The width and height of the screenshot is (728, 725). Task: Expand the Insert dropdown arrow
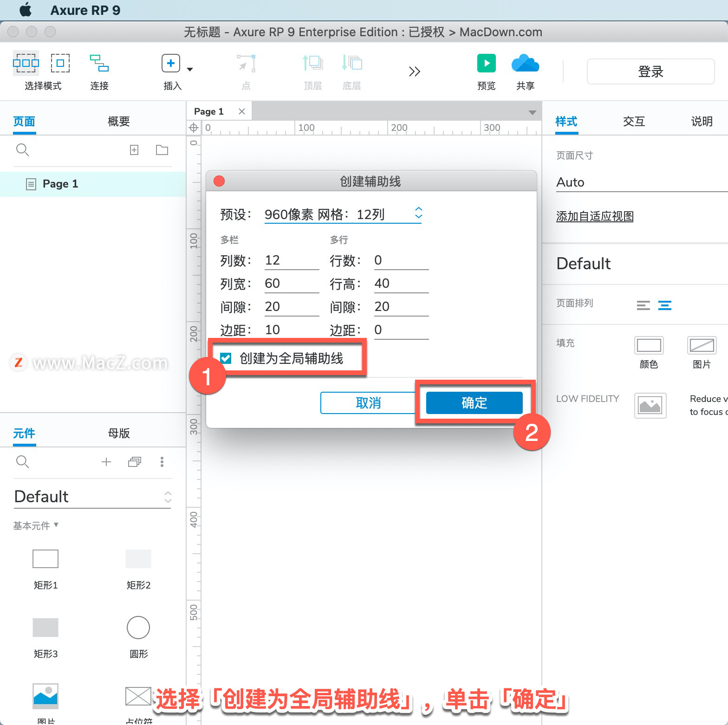190,69
